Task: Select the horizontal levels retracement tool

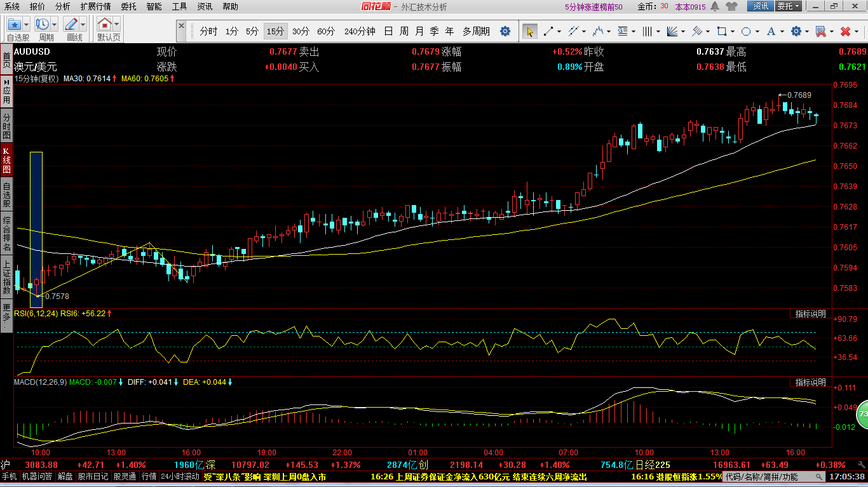Action: [x=623, y=31]
